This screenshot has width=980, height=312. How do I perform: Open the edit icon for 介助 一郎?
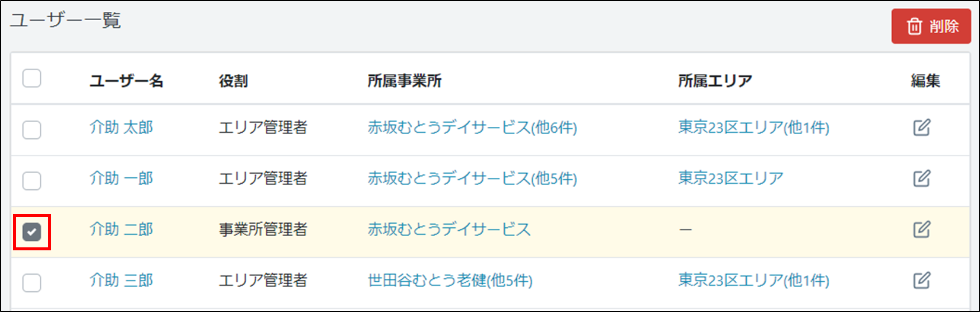pos(921,179)
